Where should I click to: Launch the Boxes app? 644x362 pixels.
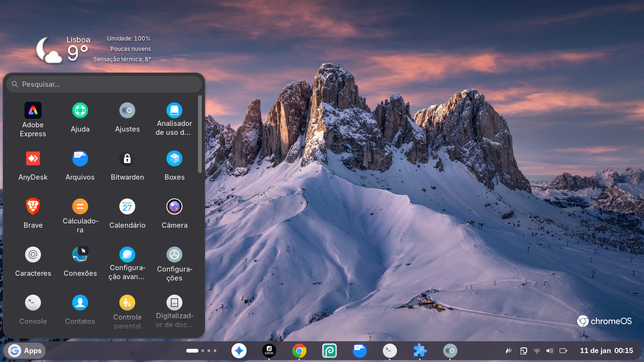pos(174,159)
